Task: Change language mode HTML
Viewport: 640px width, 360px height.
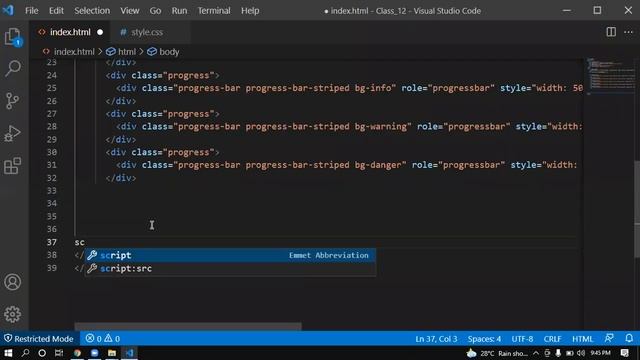Action: coord(582,339)
